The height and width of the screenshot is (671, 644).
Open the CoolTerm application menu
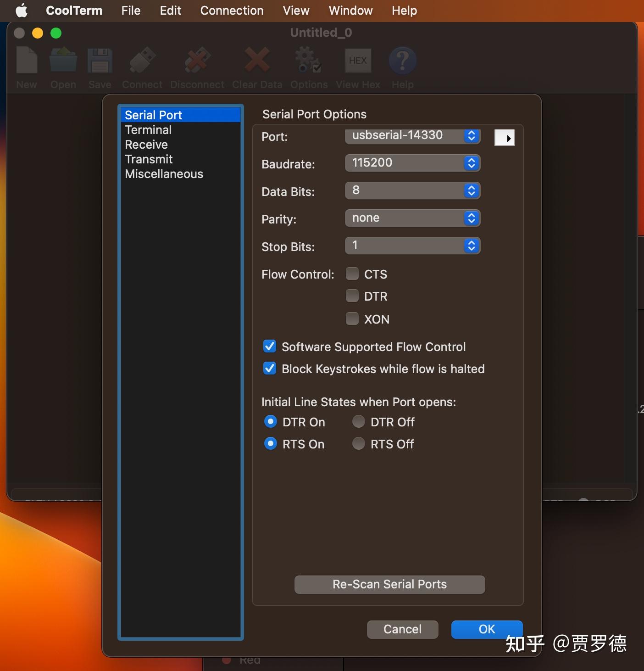point(74,11)
